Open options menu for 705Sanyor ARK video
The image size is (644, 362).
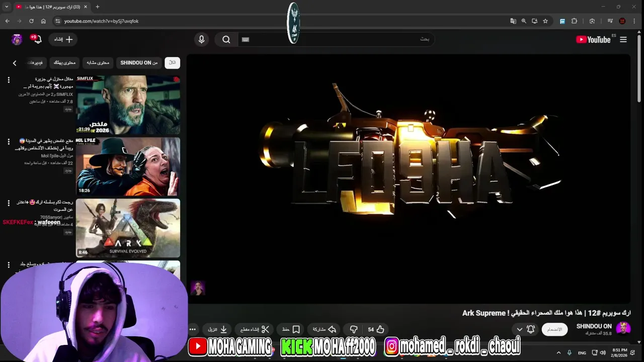point(9,203)
